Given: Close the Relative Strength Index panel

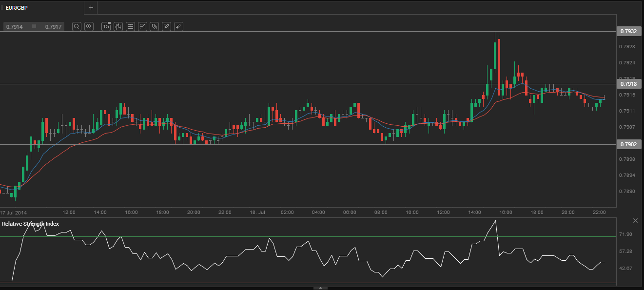Looking at the screenshot, I should point(635,221).
